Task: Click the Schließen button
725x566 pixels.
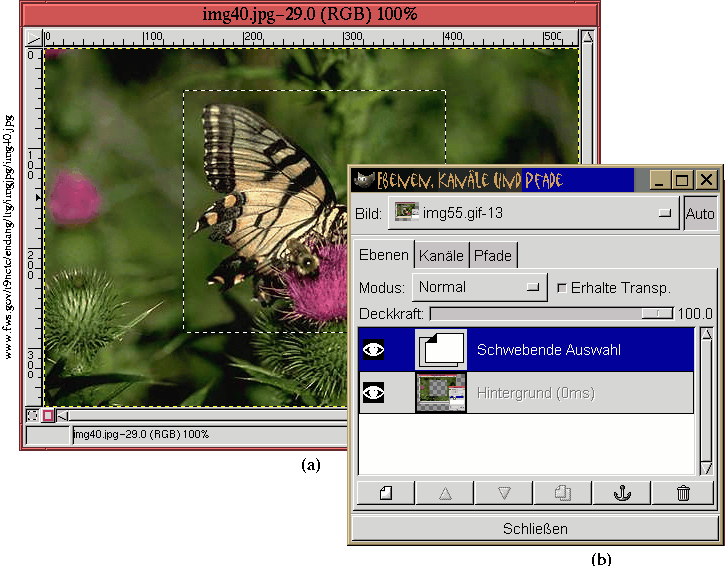Action: pos(534,528)
